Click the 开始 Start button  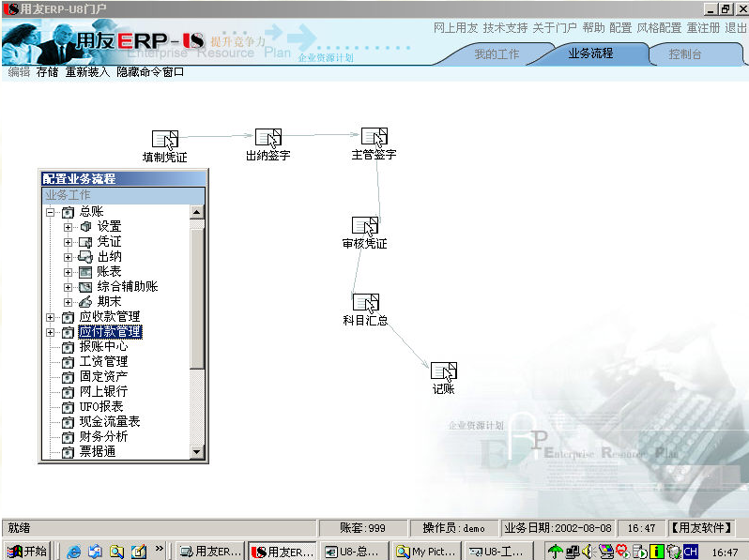coord(28,552)
